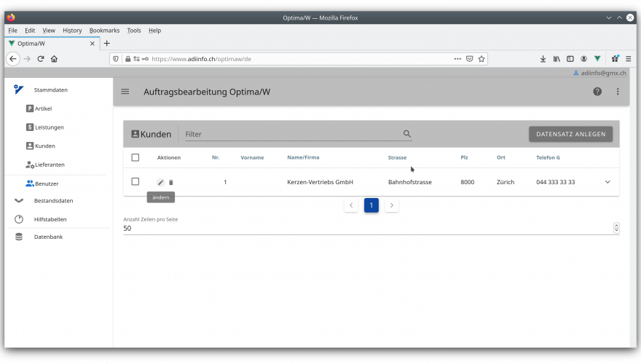641x364 pixels.
Task: Open the three-dot options menu in header
Action: (618, 92)
